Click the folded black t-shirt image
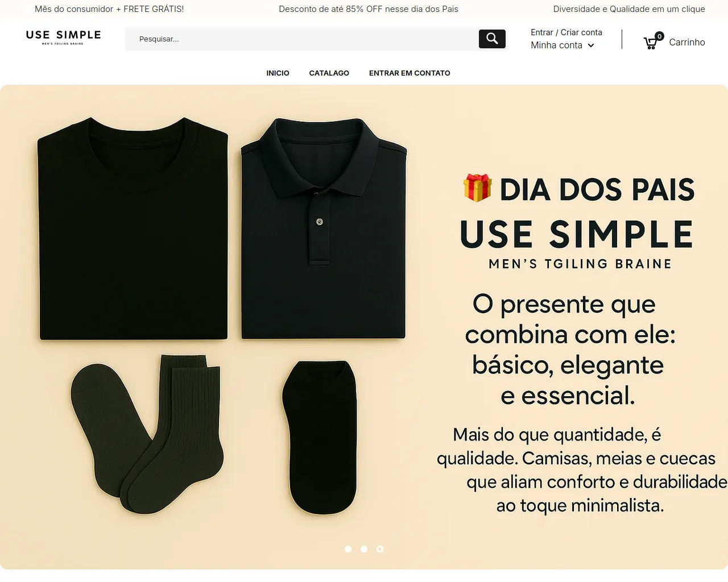This screenshot has width=728, height=582. 133,228
